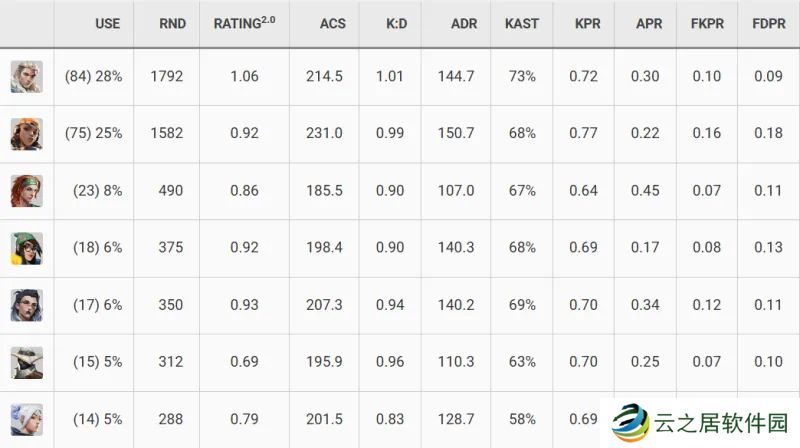This screenshot has height=448, width=800.
Task: Sort table by KPR column header
Action: 588,23
